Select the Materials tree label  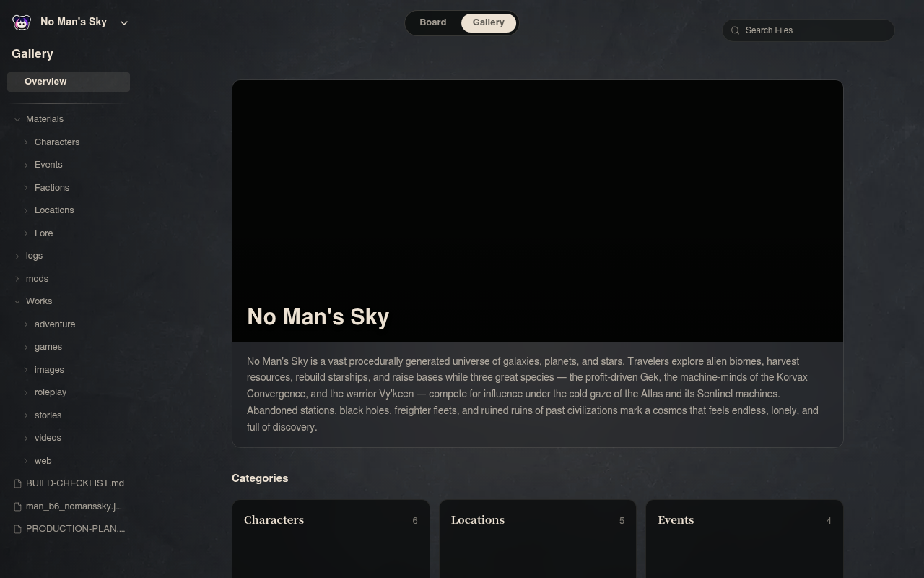pos(45,119)
